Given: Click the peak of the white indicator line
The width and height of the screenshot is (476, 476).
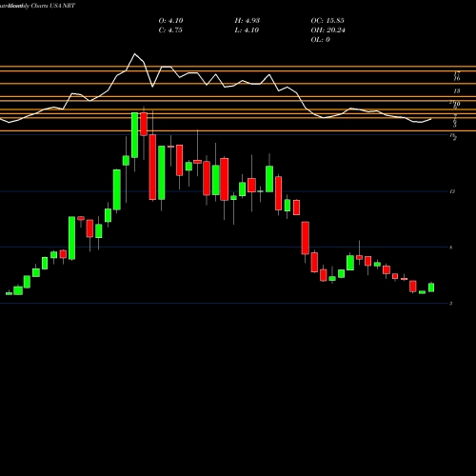Looking at the screenshot, I should point(135,54).
